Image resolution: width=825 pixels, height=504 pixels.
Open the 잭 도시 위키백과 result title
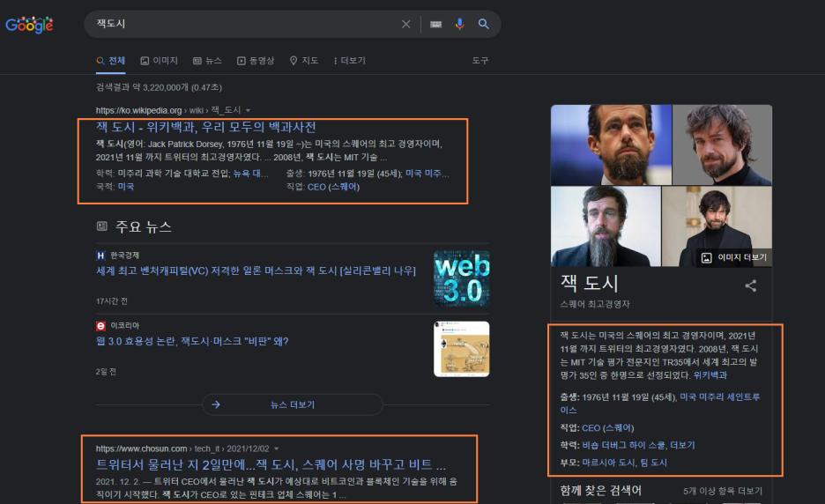pyautogui.click(x=205, y=127)
